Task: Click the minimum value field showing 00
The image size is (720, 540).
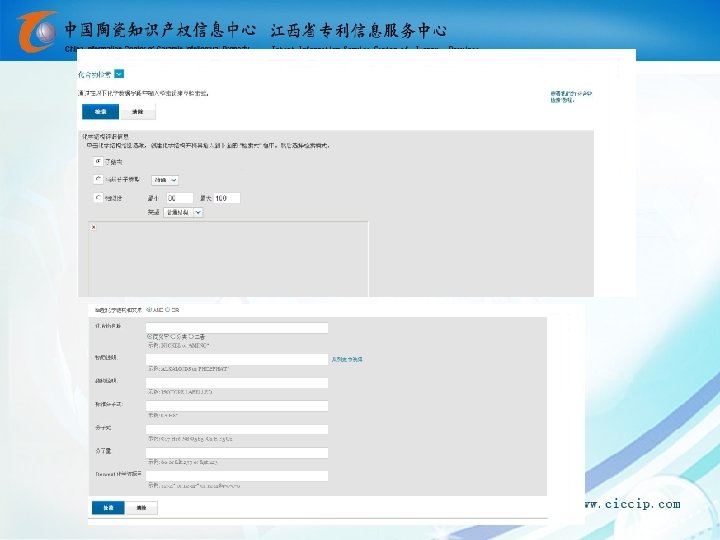Action: (x=180, y=198)
